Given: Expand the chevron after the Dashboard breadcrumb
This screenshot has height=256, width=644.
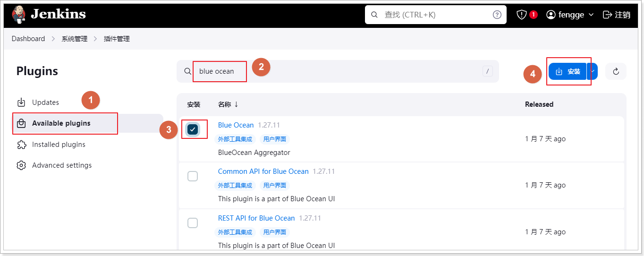Looking at the screenshot, I should click(x=53, y=39).
